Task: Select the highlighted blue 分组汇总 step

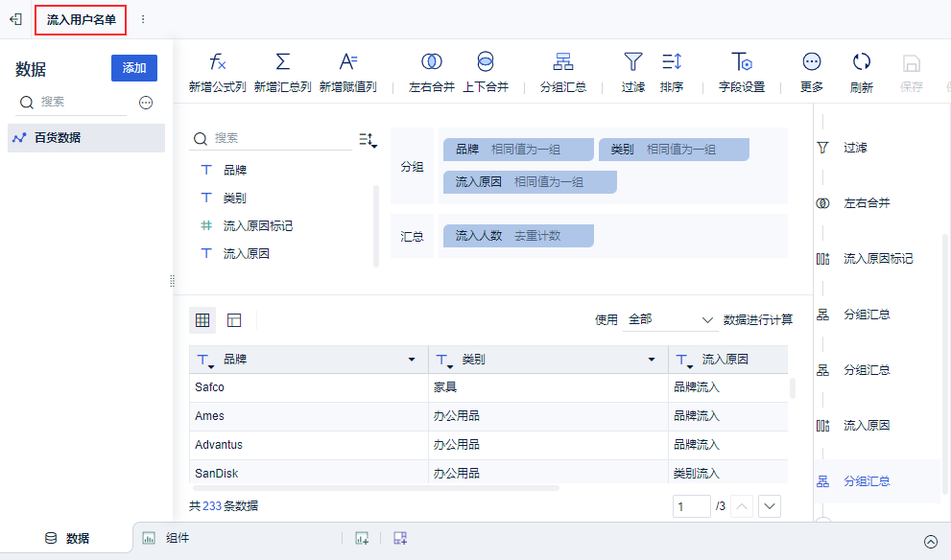Action: click(x=876, y=481)
